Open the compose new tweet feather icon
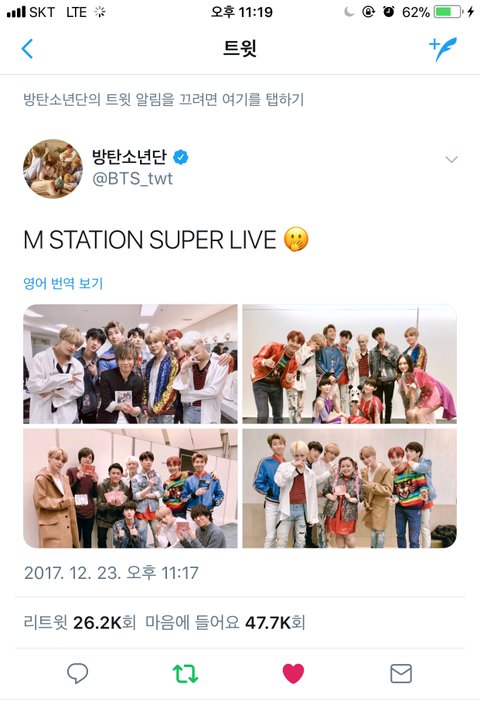480x708 pixels. tap(443, 49)
